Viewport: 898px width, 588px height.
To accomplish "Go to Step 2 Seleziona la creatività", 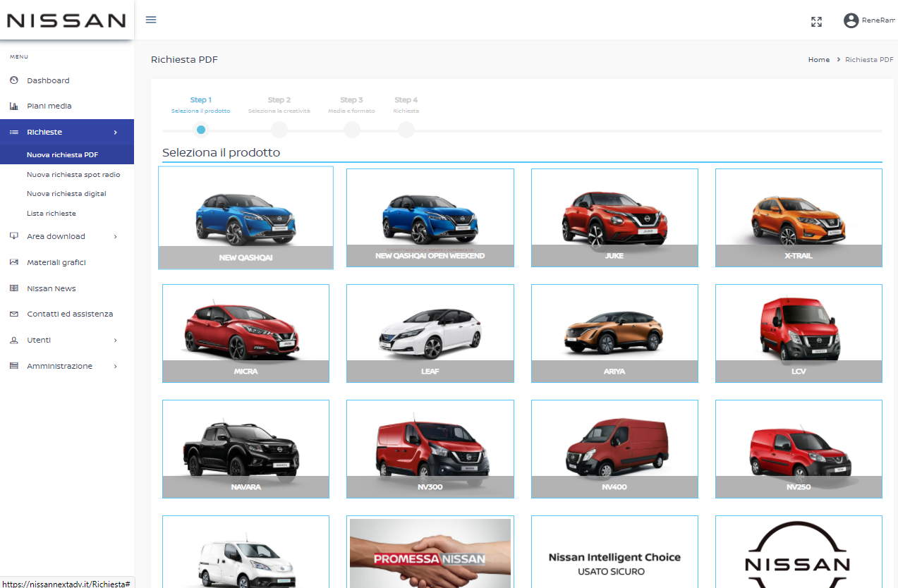I will pos(279,105).
